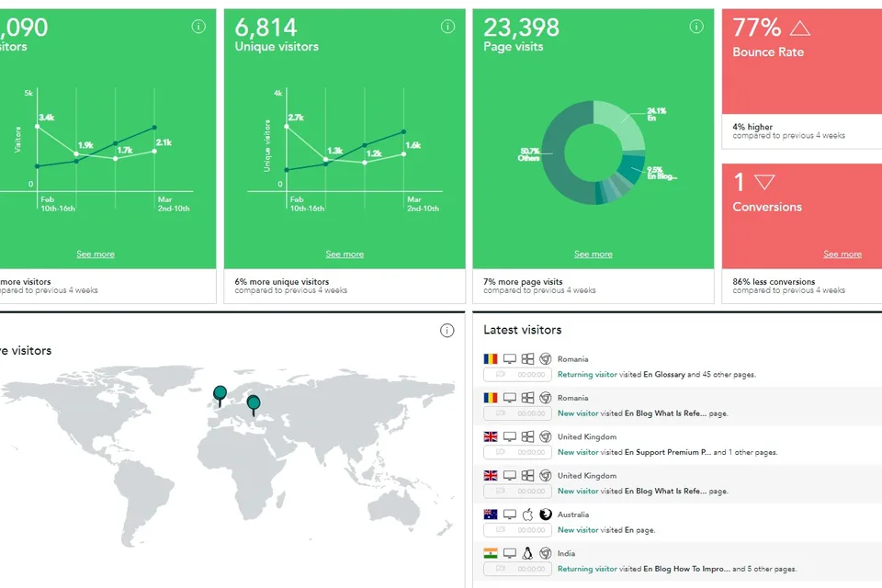Click the 2.7k data label on Unique visitors chart
Image resolution: width=882 pixels, height=588 pixels.
[x=296, y=118]
